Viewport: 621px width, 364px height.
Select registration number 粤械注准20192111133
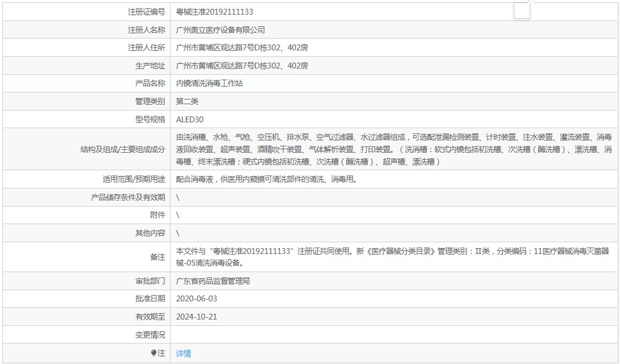(214, 12)
